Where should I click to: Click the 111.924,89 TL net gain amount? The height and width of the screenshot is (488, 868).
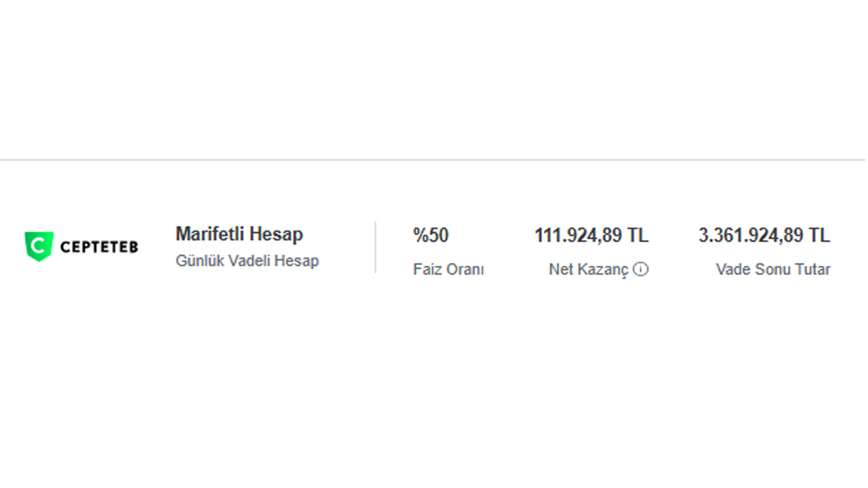(591, 235)
